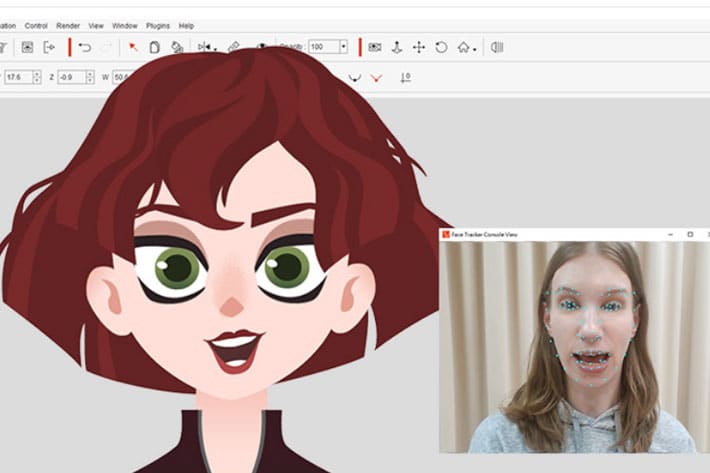Adjust the Z value spinner arrows
Image resolution: width=710 pixels, height=473 pixels.
(x=91, y=77)
